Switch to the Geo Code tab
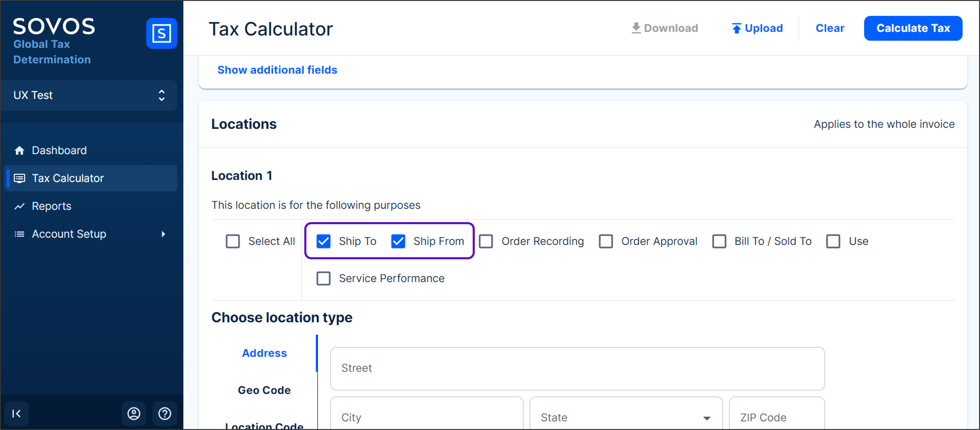Screen dimensions: 980x430 [264, 390]
